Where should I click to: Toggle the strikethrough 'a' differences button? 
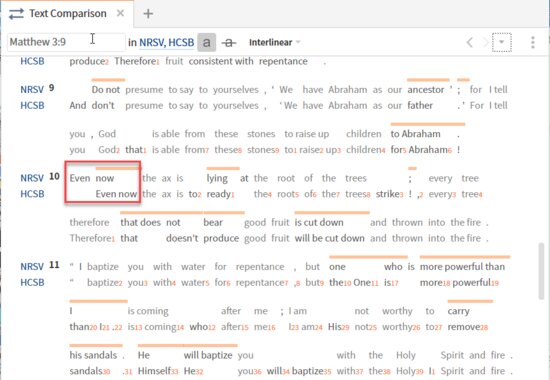click(x=229, y=43)
